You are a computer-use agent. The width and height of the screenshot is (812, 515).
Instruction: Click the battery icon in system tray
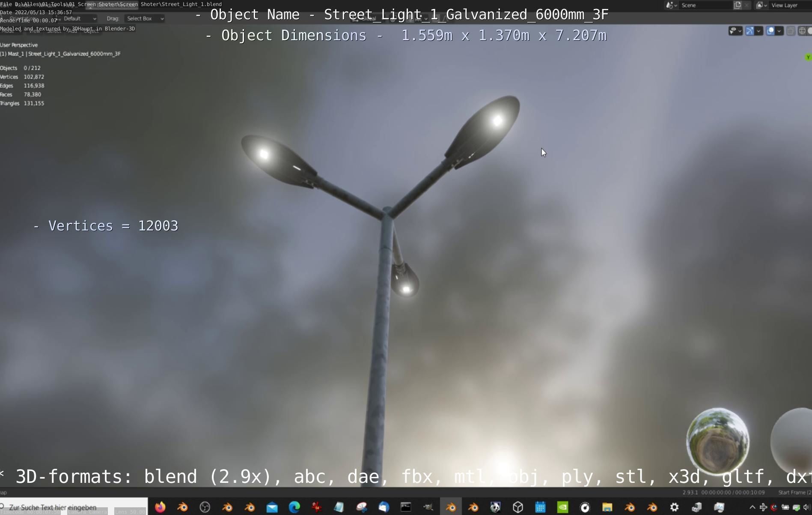tap(785, 507)
